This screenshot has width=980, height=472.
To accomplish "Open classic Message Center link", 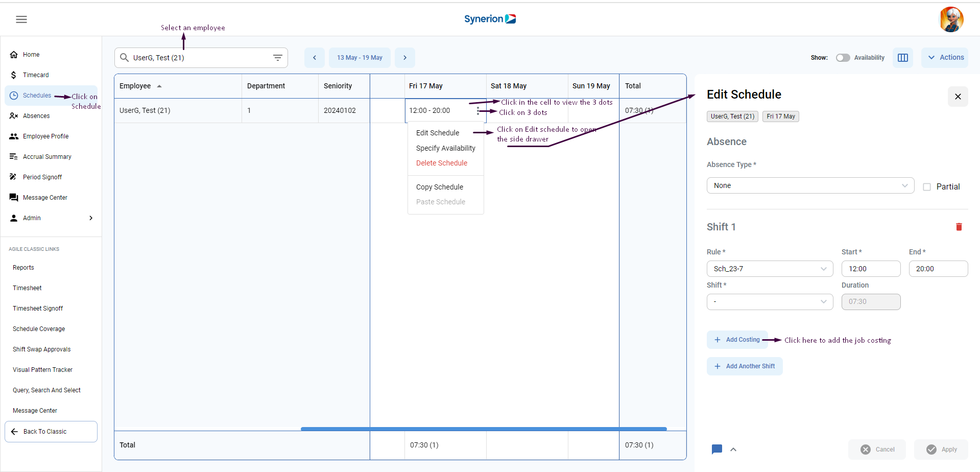I will coord(35,411).
